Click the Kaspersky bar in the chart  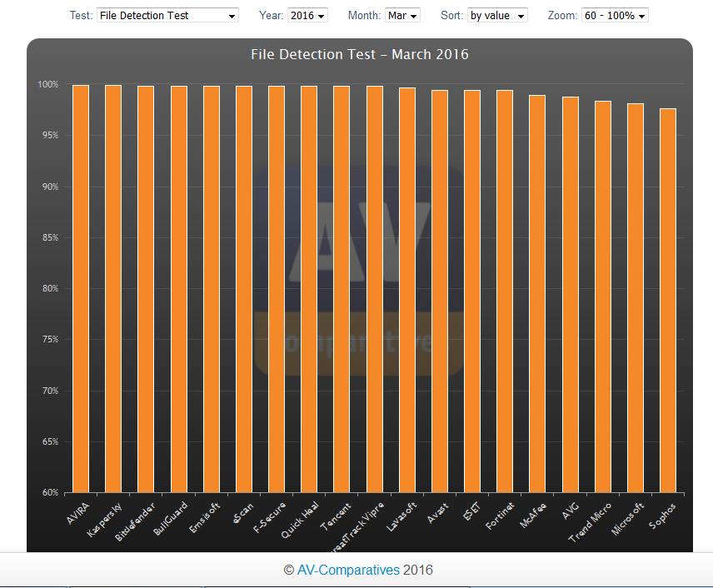113,289
